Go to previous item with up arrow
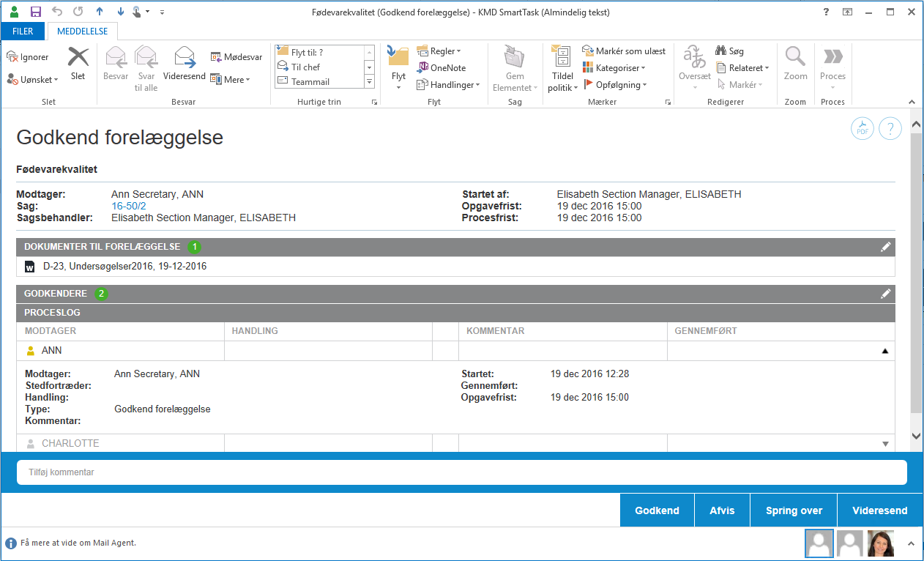Image resolution: width=924 pixels, height=561 pixels. coord(100,12)
